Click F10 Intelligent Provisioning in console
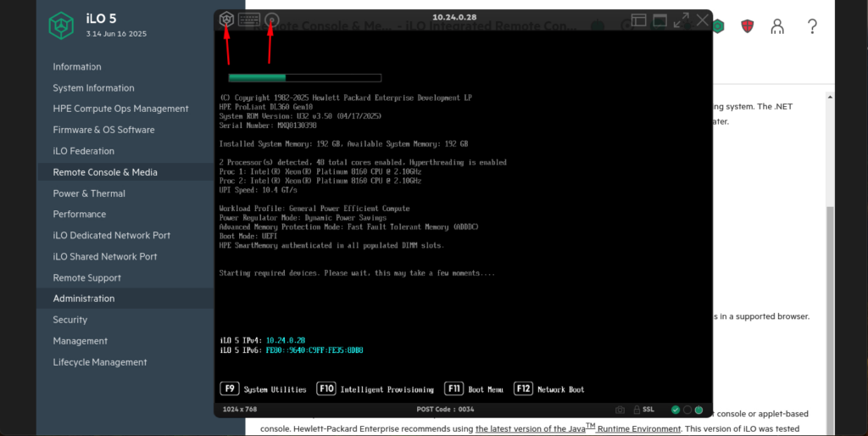Image resolution: width=868 pixels, height=436 pixels. pos(376,388)
